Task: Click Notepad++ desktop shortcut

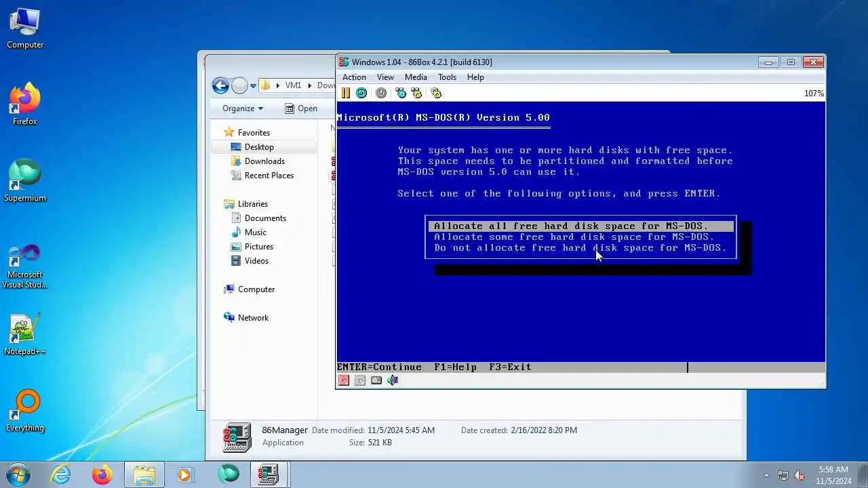Action: 25,334
